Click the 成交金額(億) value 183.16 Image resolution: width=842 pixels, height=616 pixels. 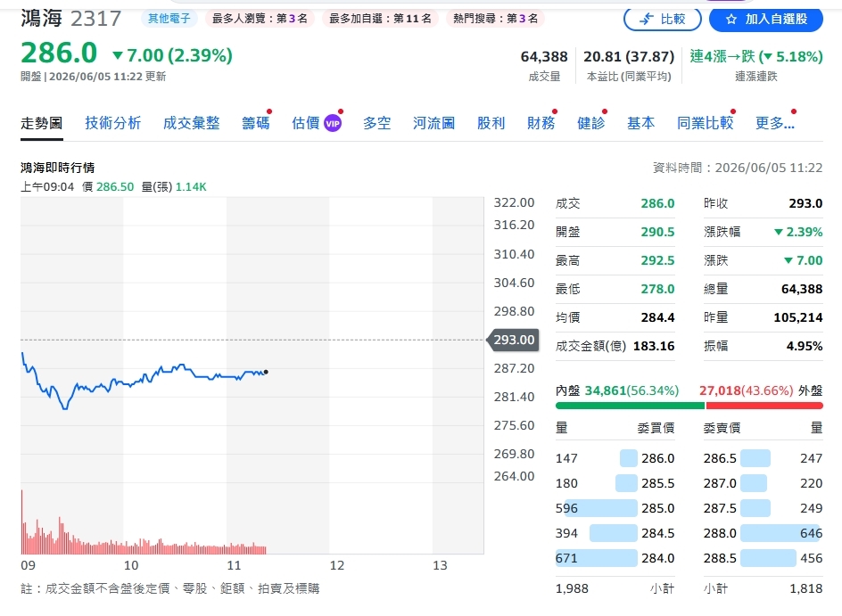654,346
